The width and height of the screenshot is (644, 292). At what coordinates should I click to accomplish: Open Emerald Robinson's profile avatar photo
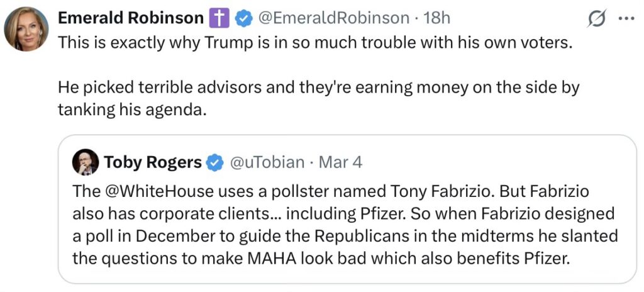[26, 30]
